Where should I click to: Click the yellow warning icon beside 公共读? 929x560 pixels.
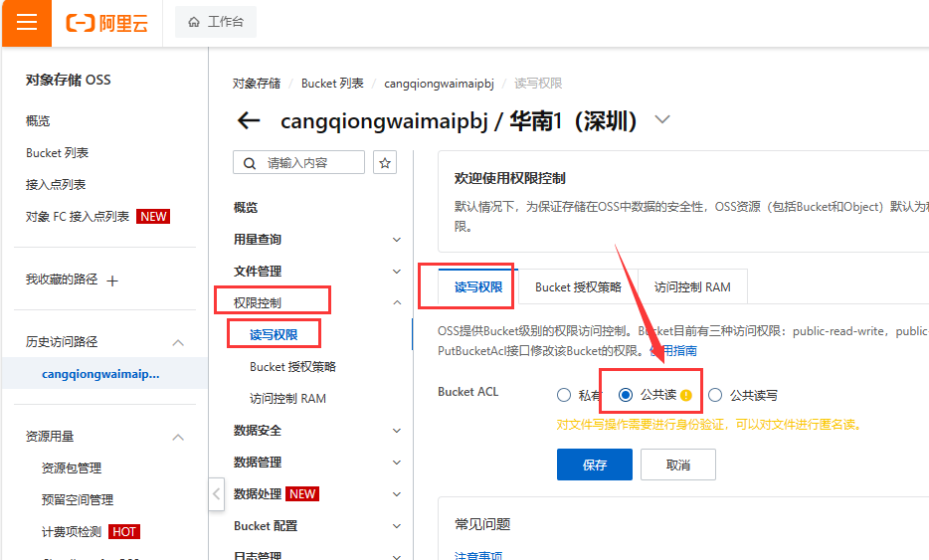point(685,395)
